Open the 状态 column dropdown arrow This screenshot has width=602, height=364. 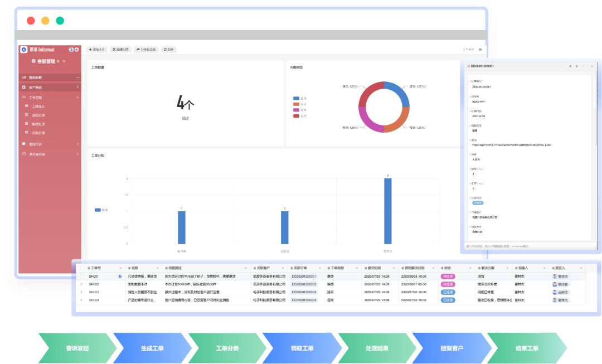pos(470,268)
